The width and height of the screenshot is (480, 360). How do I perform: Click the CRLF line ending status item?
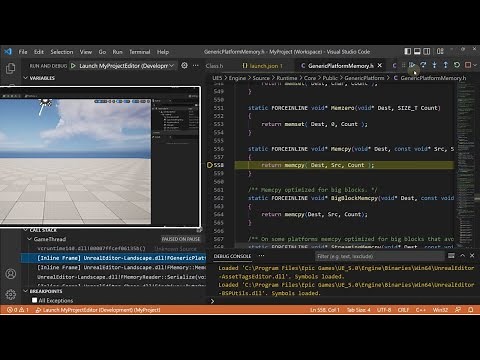(403, 310)
